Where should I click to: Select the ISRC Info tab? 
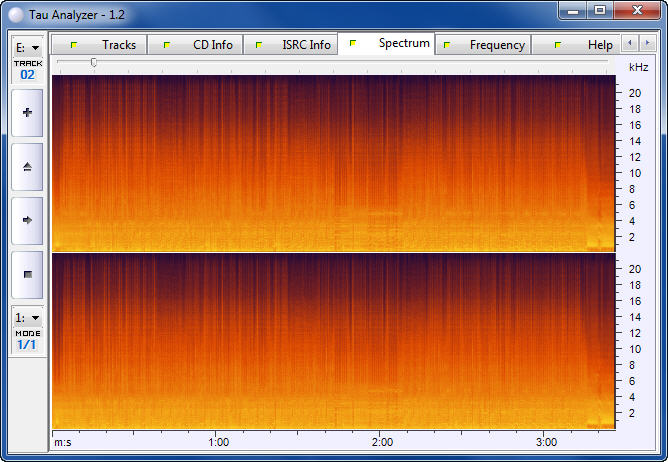[x=295, y=45]
